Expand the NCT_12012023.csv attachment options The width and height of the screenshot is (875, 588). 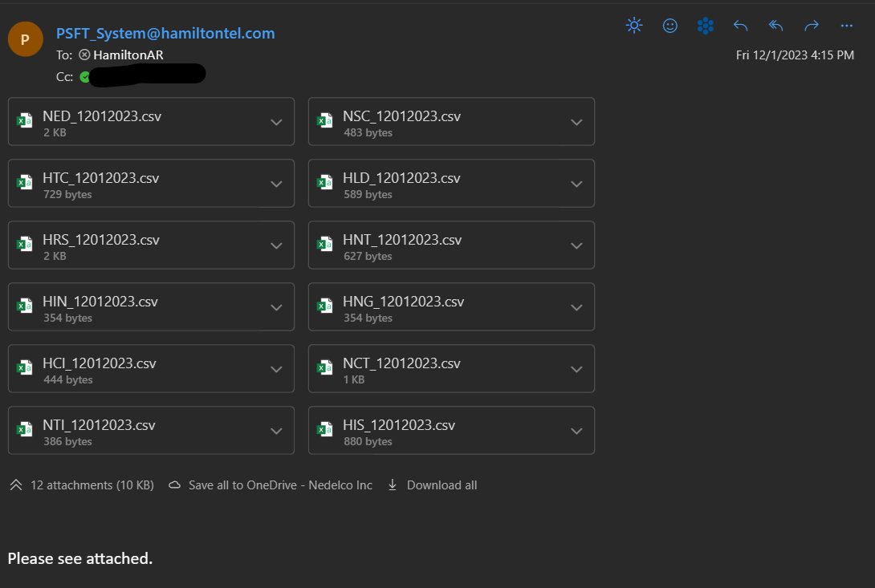pyautogui.click(x=576, y=368)
